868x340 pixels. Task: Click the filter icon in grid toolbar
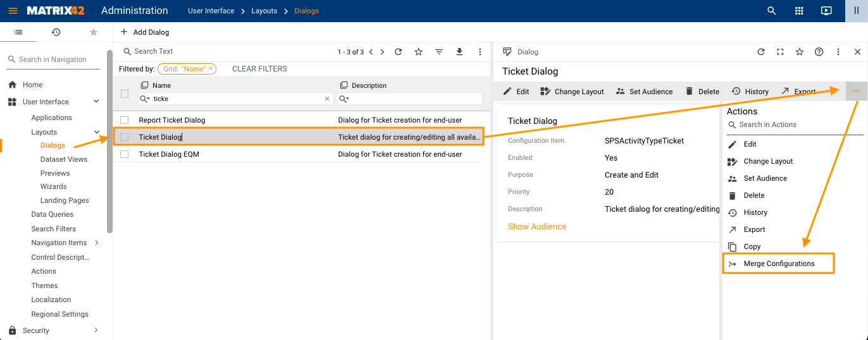(439, 52)
